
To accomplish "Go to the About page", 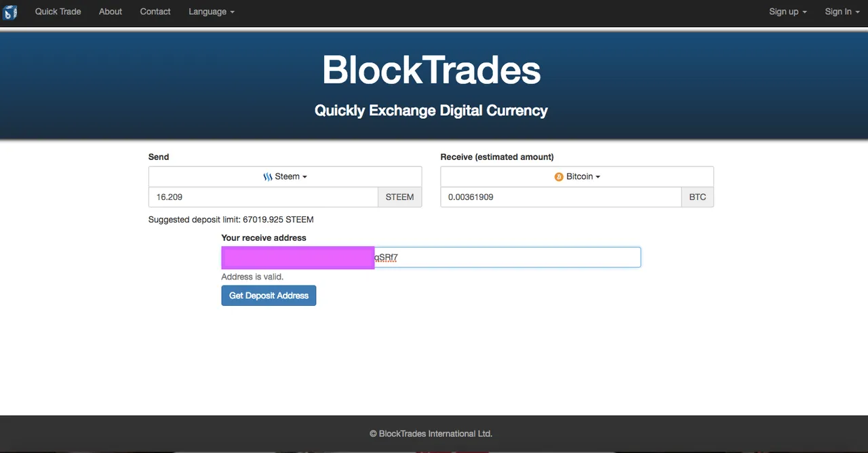I will coord(111,12).
